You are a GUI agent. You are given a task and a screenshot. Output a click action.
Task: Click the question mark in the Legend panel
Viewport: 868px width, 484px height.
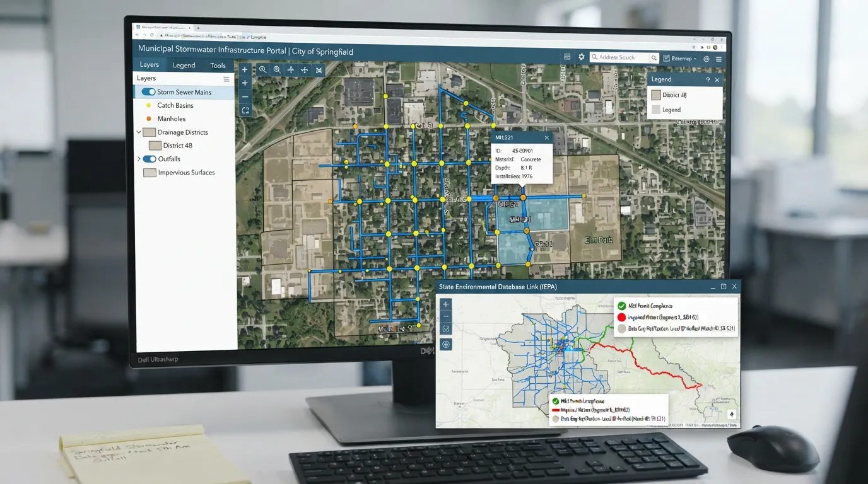(708, 80)
